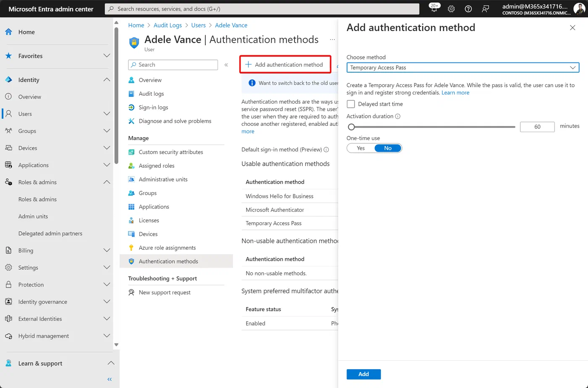Open notifications bell icon in header
This screenshot has height=388, width=588.
[x=434, y=8]
